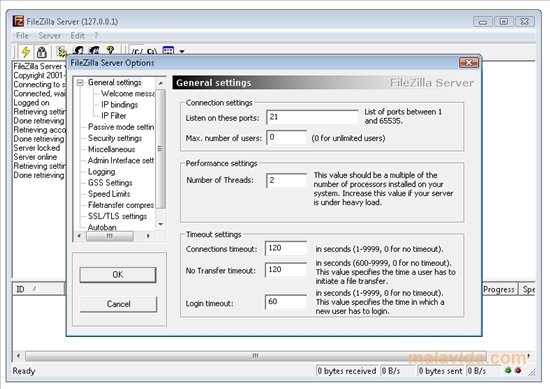Click the 'Server locked' log line
The height and width of the screenshot is (389, 550).
tap(37, 148)
